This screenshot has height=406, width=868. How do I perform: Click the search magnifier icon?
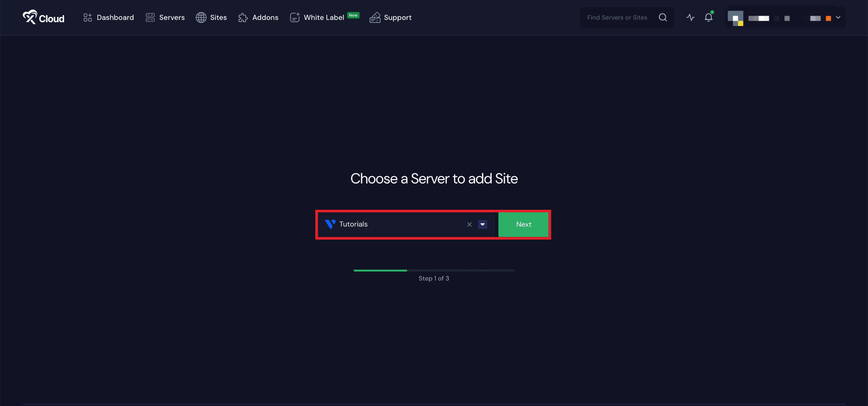663,17
